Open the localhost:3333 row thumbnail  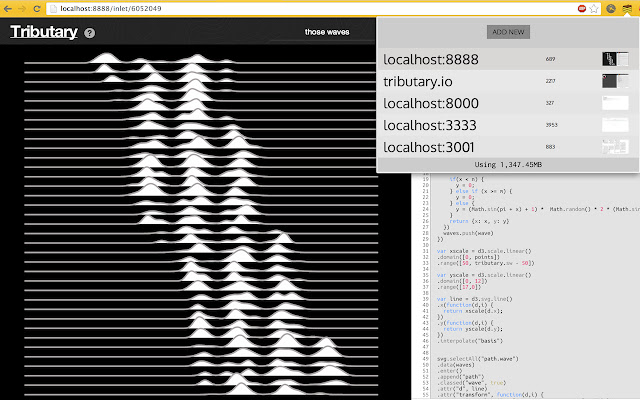[615, 125]
